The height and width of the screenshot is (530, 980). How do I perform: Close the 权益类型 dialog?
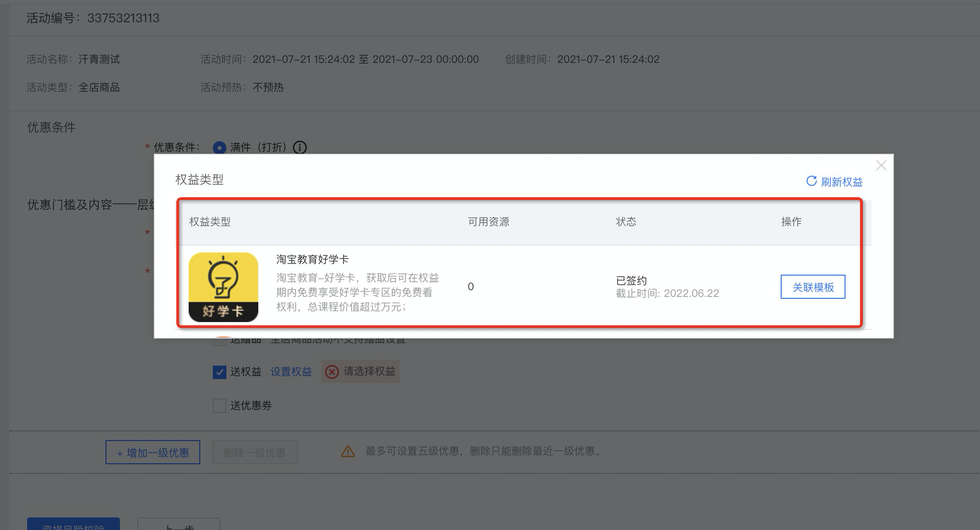pos(881,166)
